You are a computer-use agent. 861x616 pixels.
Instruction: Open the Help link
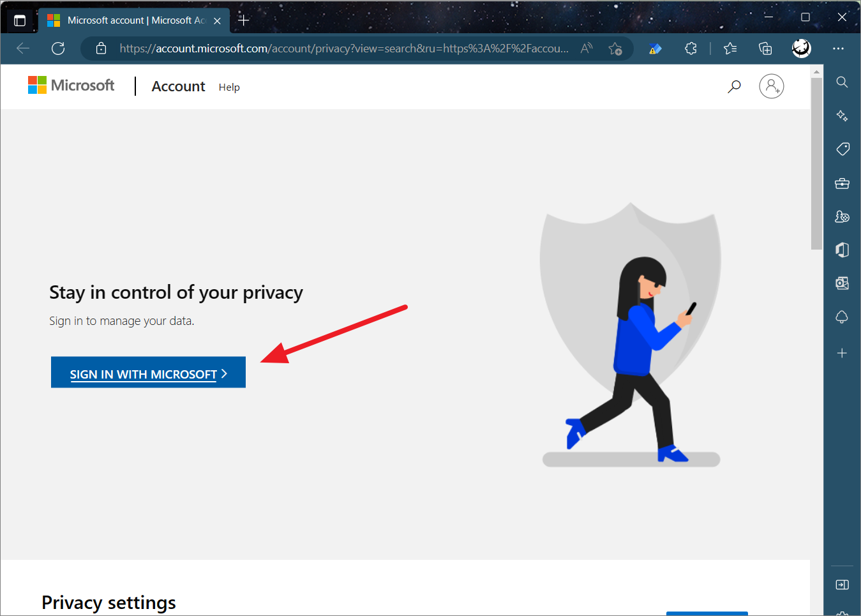click(229, 87)
